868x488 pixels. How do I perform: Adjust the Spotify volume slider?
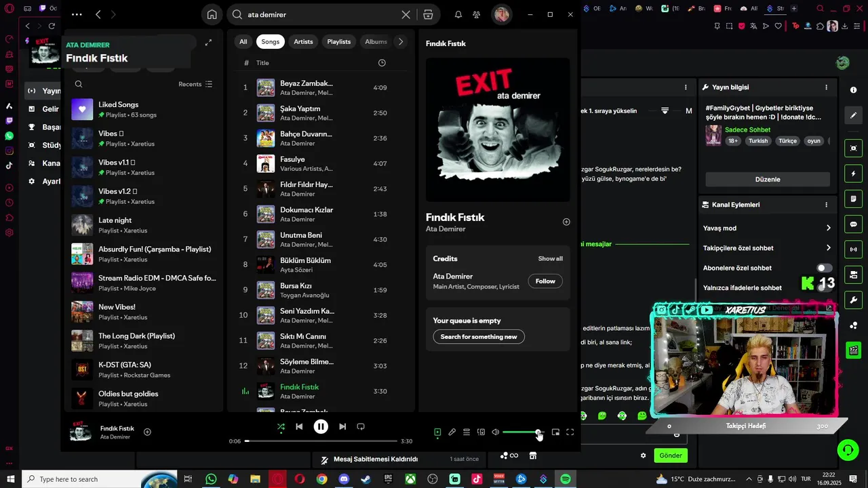tap(523, 432)
